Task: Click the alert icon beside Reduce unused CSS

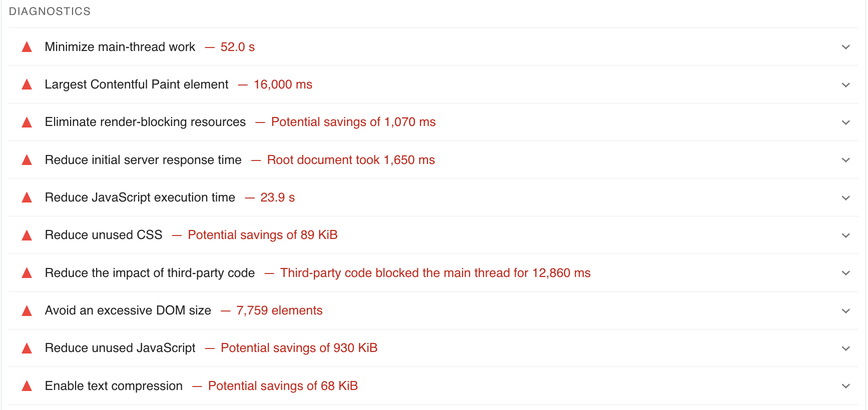Action: point(27,235)
